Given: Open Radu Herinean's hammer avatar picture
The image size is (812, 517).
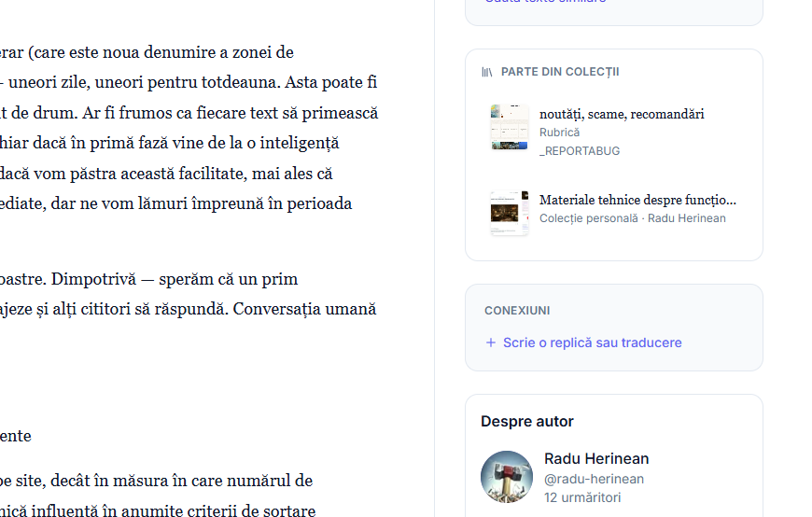Looking at the screenshot, I should pyautogui.click(x=507, y=476).
